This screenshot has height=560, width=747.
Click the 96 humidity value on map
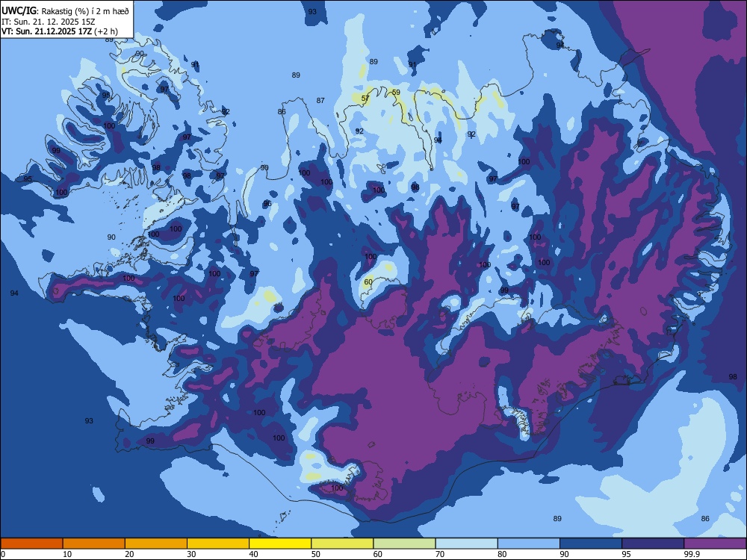pyautogui.click(x=267, y=204)
